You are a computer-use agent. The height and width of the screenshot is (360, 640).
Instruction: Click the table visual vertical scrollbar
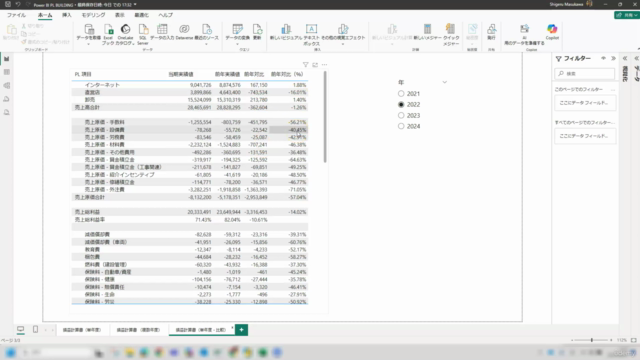[x=325, y=117]
